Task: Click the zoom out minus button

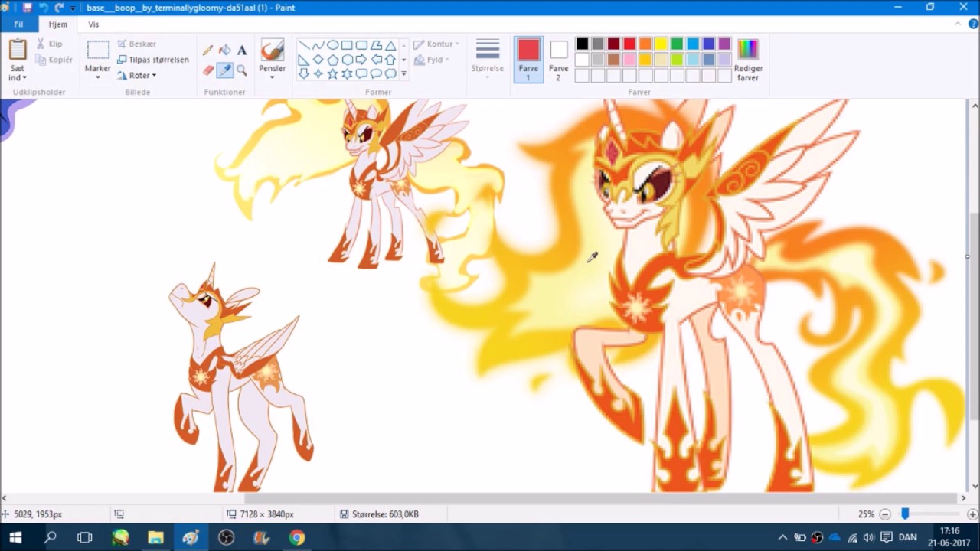Action: pyautogui.click(x=885, y=514)
